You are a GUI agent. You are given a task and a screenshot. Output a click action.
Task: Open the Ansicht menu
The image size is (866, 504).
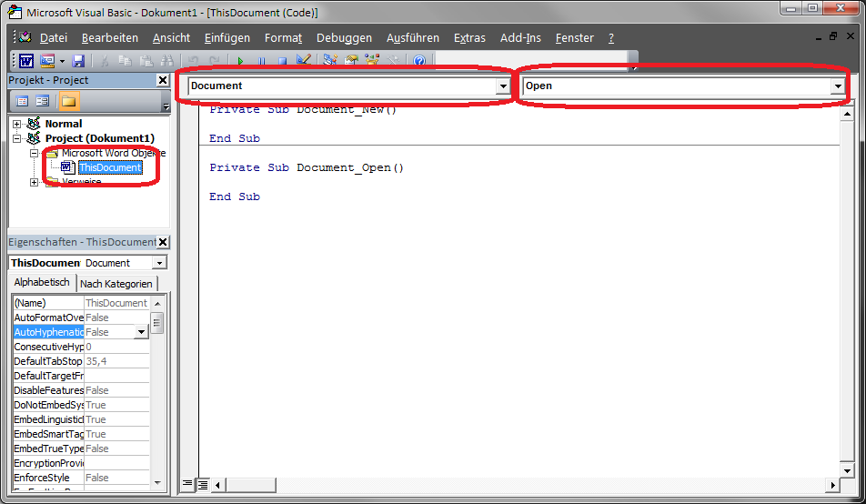pyautogui.click(x=171, y=37)
